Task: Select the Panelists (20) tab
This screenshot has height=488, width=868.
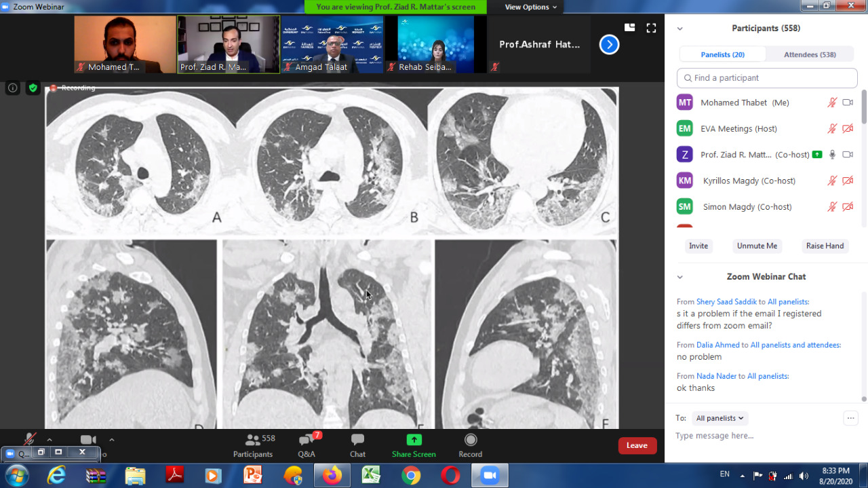Action: (x=723, y=54)
